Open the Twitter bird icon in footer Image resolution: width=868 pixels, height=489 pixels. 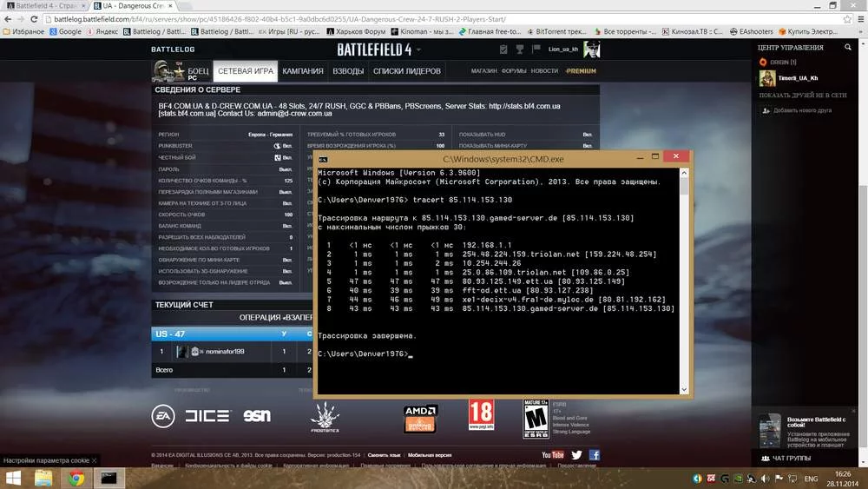577,454
